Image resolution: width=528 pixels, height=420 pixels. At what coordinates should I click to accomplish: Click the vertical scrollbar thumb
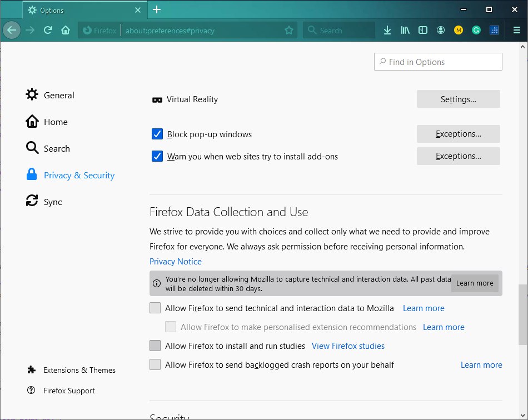pyautogui.click(x=522, y=314)
